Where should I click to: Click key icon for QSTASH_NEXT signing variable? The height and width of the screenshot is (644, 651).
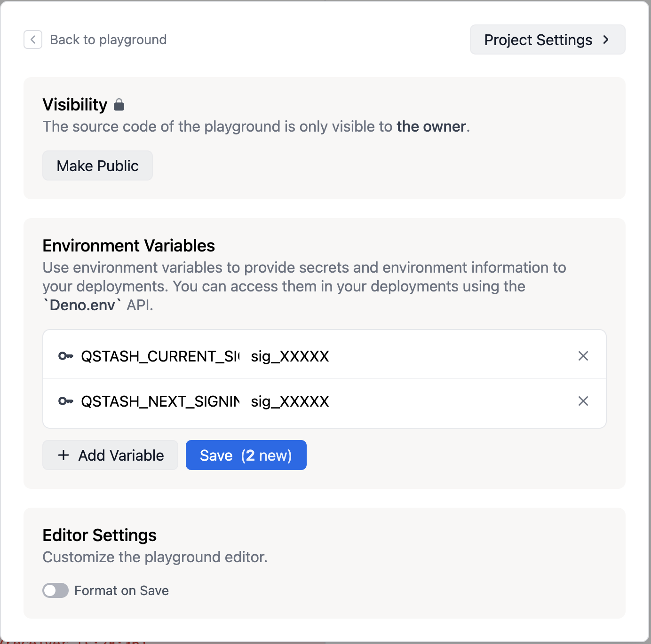tap(65, 401)
